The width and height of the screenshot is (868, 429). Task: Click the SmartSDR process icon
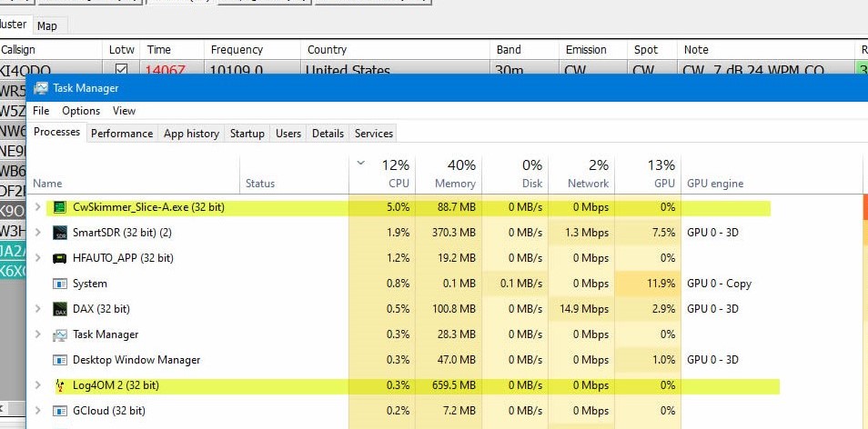pos(59,233)
